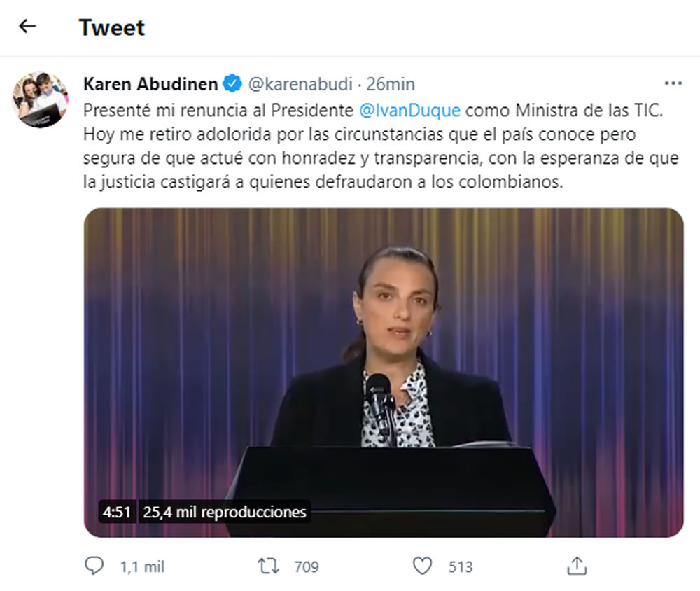Open Karen Abudinen's profile picture

tap(40, 99)
